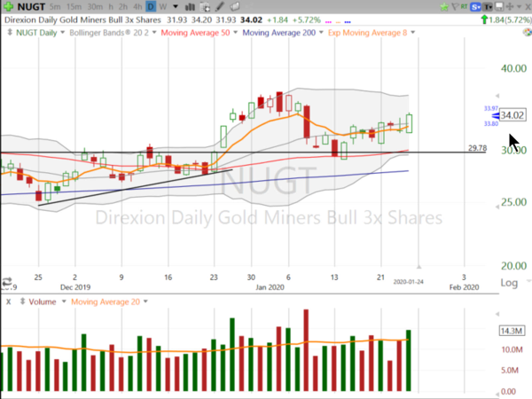Click the orange dotted line marker
Viewport: 532px width, 399px height.
[x=338, y=22]
